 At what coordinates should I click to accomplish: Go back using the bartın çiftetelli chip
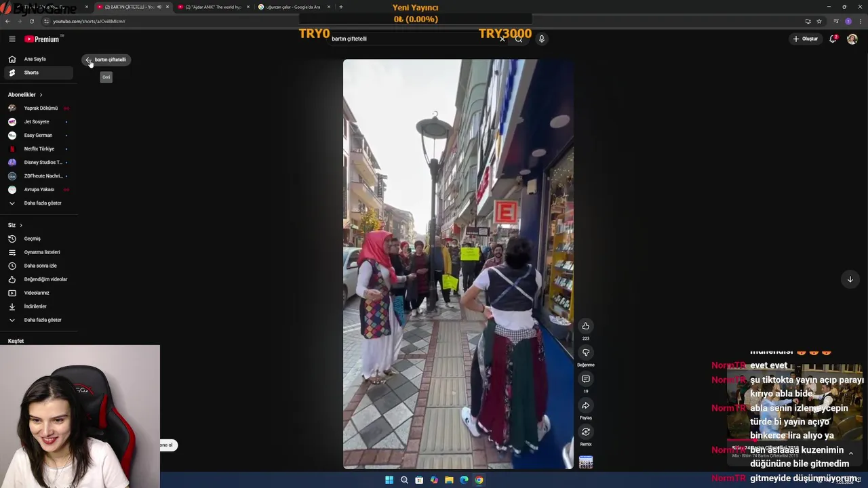[x=106, y=60]
